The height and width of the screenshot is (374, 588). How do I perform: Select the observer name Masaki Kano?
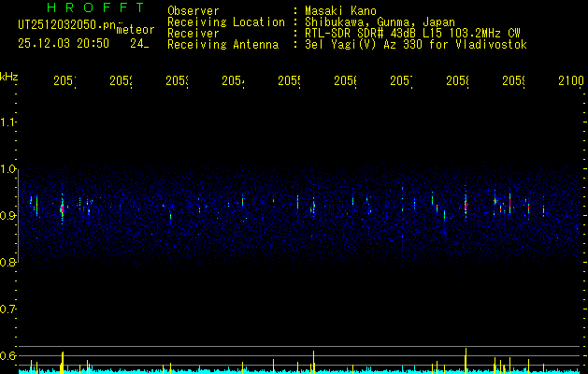[x=340, y=11]
